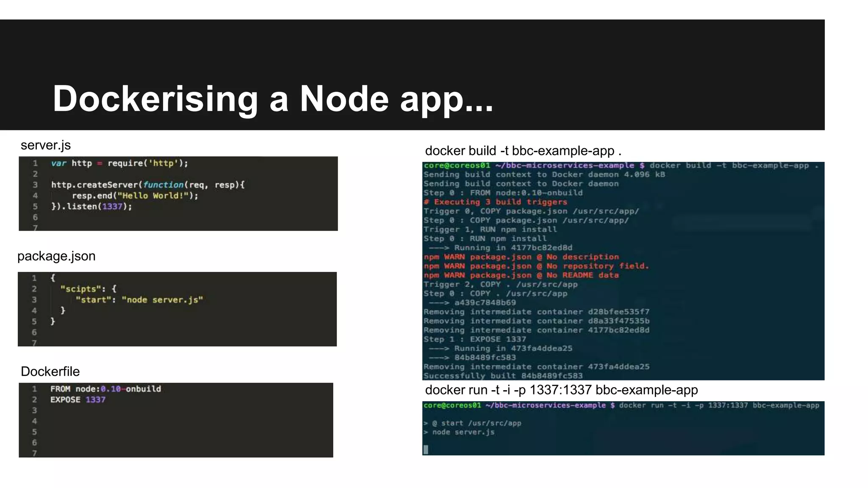Click the 'http.createServer(function(req, resp){' line
Image resolution: width=868 pixels, height=488 pixels.
tap(148, 185)
